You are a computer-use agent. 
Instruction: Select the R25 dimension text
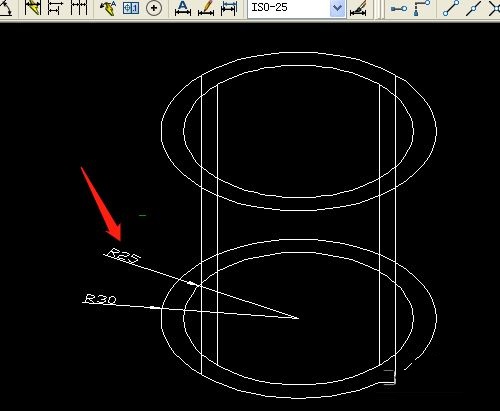click(122, 256)
